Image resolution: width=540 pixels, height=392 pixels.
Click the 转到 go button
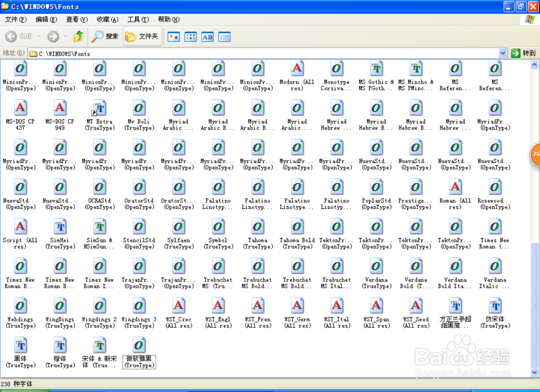coord(523,53)
